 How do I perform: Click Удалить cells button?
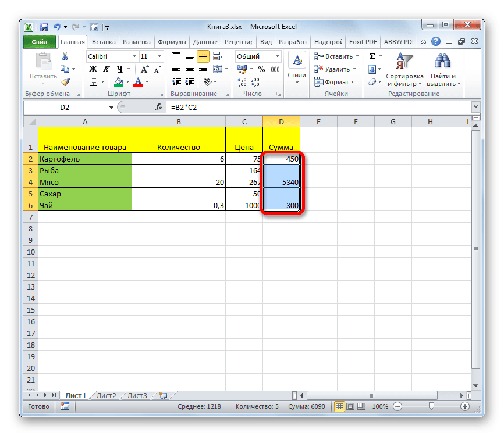pyautogui.click(x=335, y=69)
